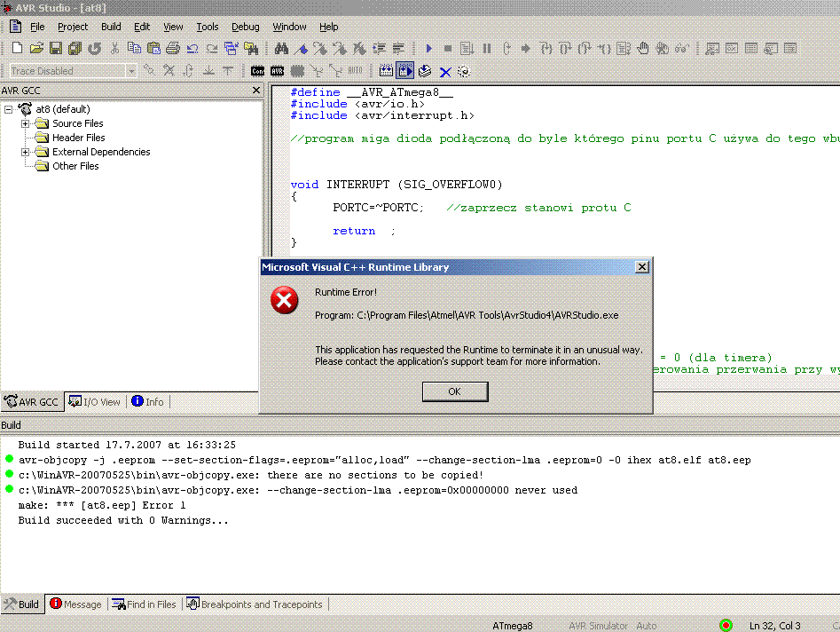Click the Stop Debugging square icon

448,48
